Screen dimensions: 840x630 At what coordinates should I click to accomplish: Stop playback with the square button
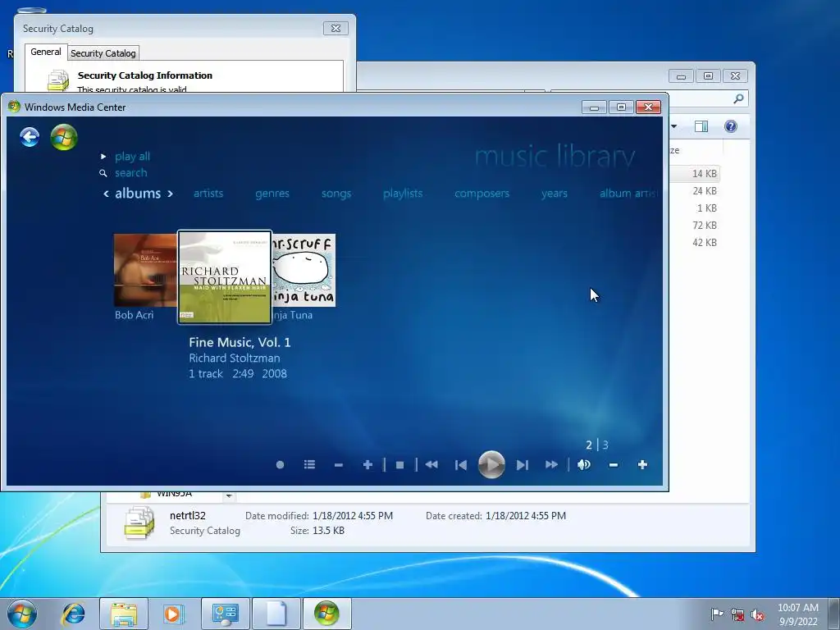(399, 465)
